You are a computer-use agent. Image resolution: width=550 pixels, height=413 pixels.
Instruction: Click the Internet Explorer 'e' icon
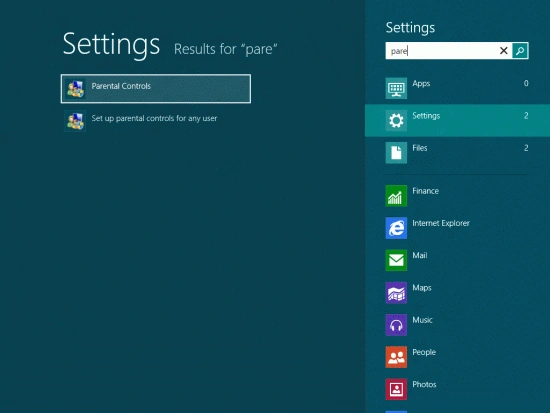(396, 228)
